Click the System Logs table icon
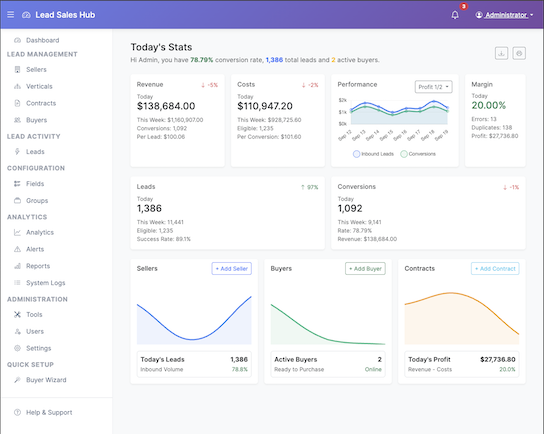 pos(17,283)
